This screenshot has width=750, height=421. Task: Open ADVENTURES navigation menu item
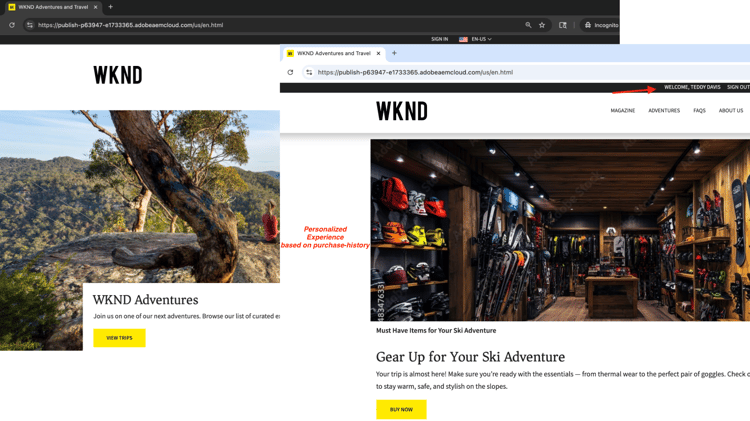click(664, 111)
